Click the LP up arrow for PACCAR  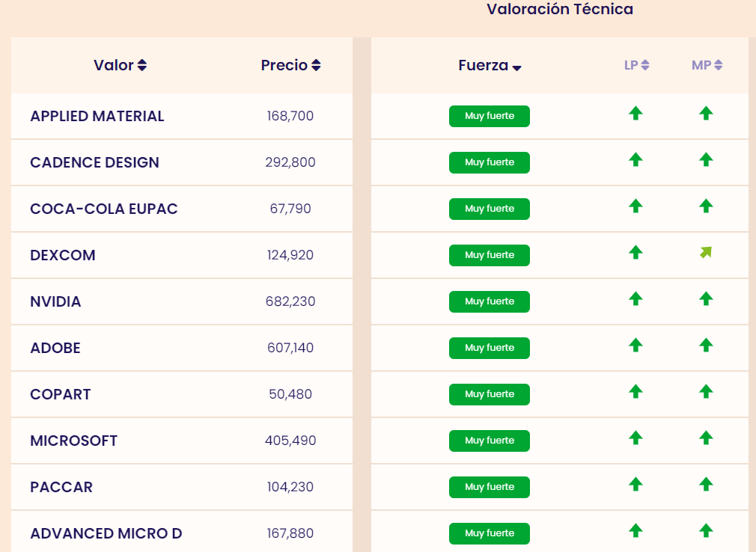pyautogui.click(x=635, y=485)
